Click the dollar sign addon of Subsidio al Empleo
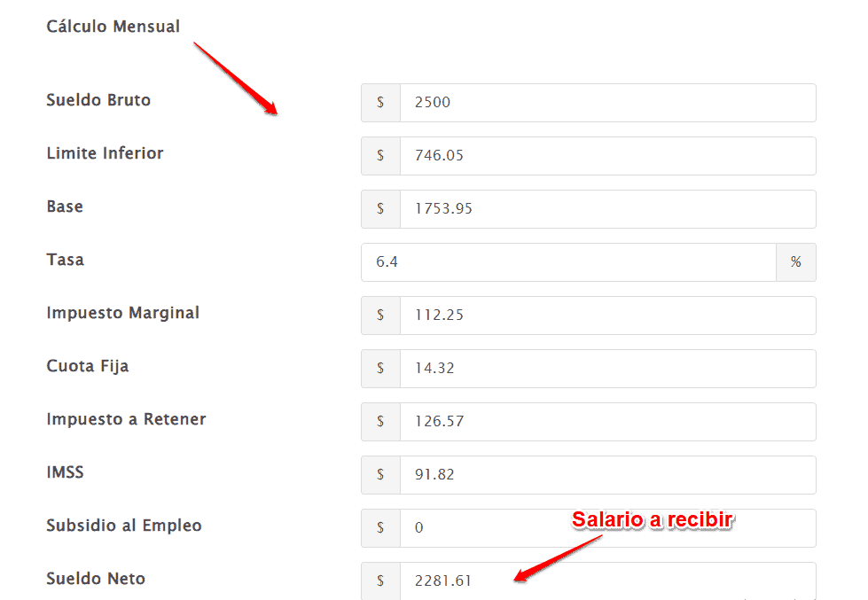868x600 pixels. [x=381, y=528]
